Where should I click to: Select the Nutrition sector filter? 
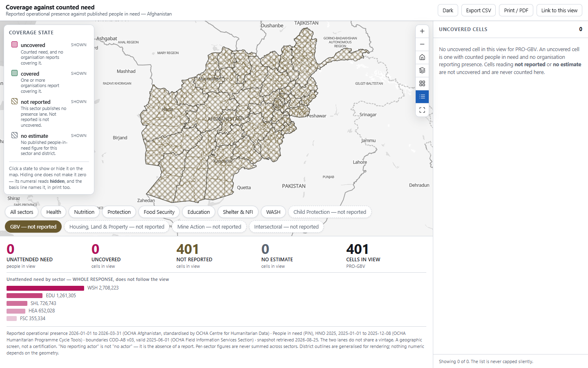(84, 212)
